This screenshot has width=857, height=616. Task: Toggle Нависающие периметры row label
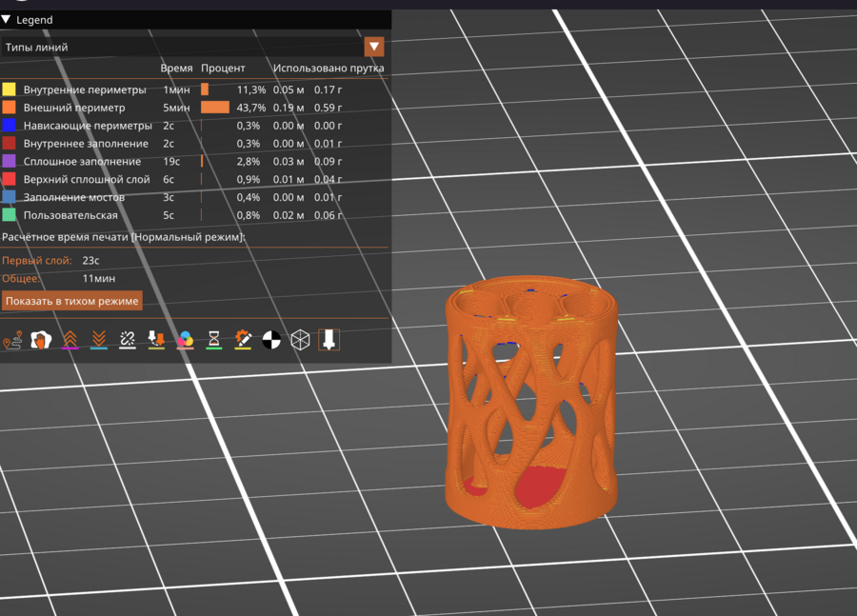[x=88, y=126]
